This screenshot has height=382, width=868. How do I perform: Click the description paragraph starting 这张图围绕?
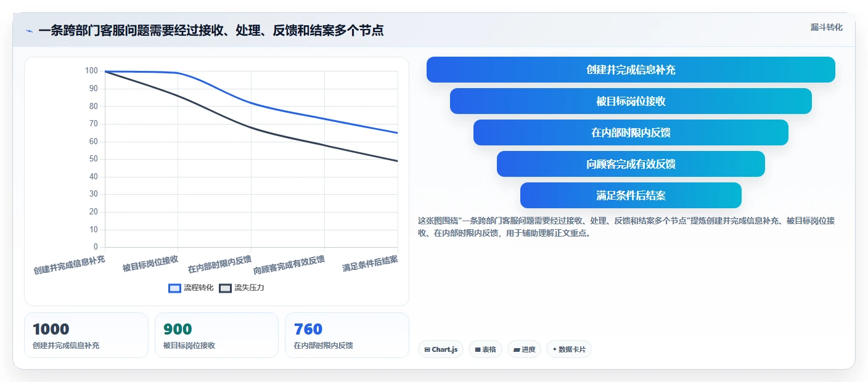pyautogui.click(x=626, y=227)
